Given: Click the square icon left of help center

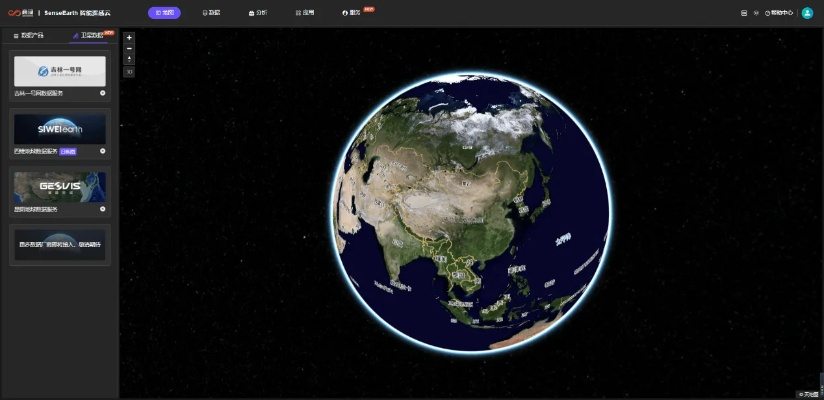Looking at the screenshot, I should tap(743, 13).
